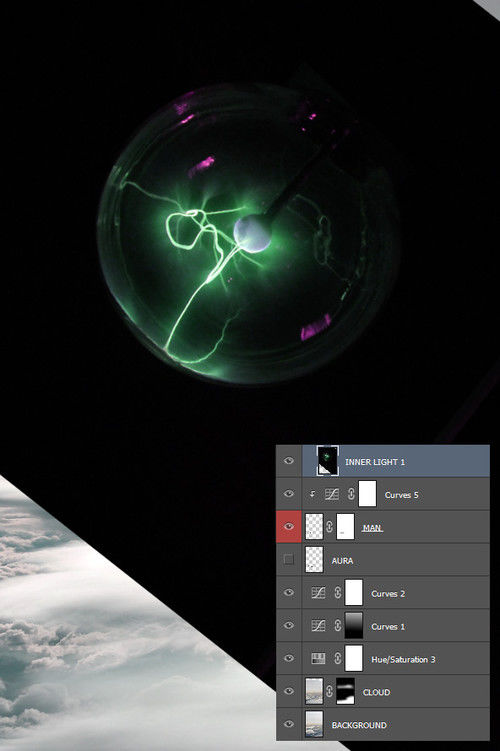This screenshot has height=751, width=500.
Task: Toggle visibility of the MAN layer
Action: click(x=289, y=526)
